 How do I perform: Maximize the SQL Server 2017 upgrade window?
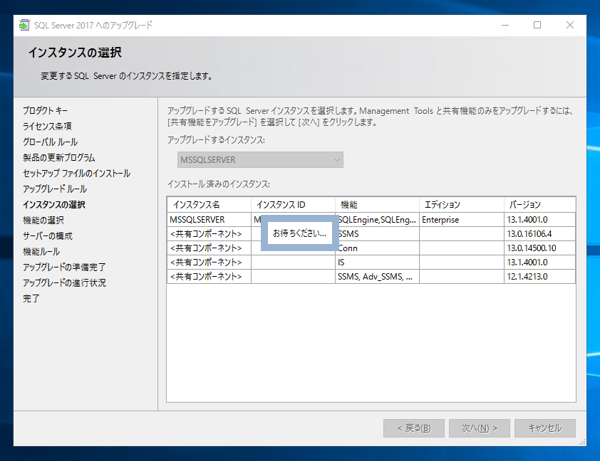pyautogui.click(x=537, y=25)
